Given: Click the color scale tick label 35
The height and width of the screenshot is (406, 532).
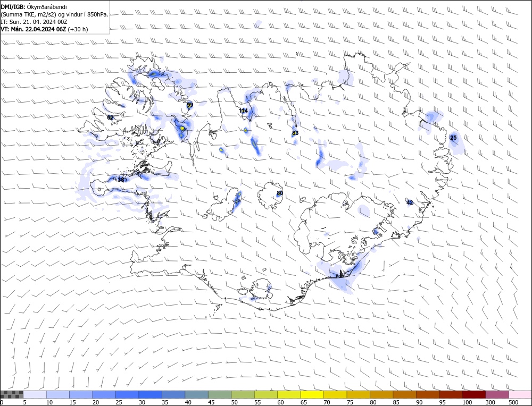Looking at the screenshot, I should [x=165, y=402].
